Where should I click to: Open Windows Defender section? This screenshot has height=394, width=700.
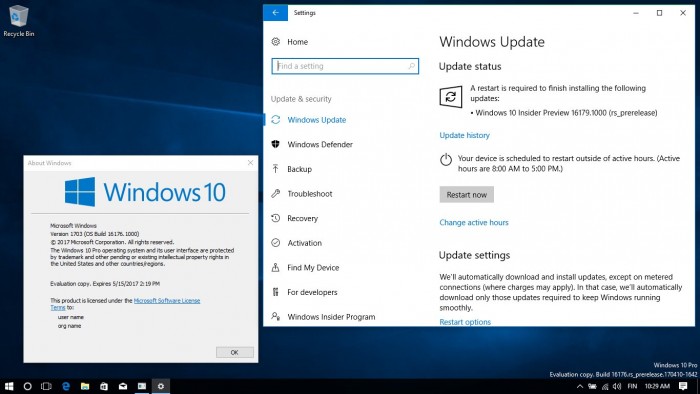pos(320,144)
